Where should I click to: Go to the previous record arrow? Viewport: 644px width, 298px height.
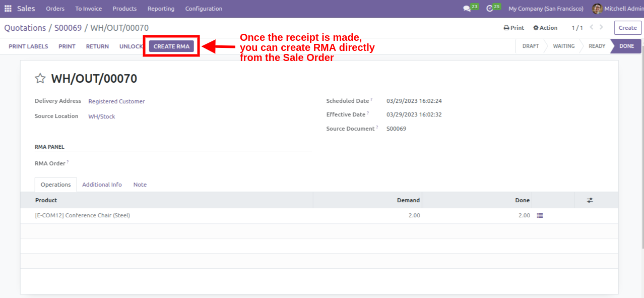point(592,28)
